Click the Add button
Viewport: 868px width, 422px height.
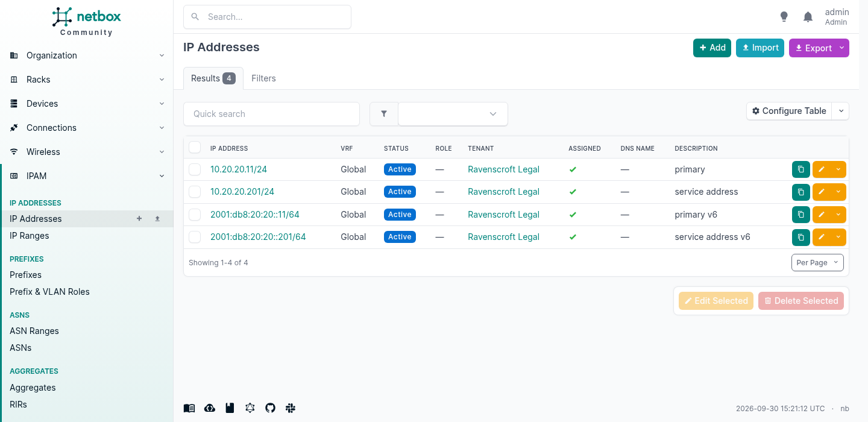coord(712,48)
